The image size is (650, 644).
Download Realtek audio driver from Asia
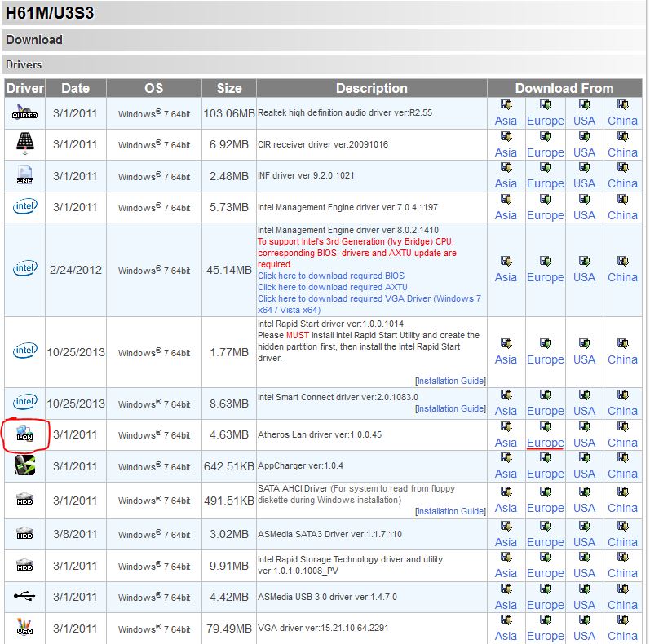[x=506, y=121]
